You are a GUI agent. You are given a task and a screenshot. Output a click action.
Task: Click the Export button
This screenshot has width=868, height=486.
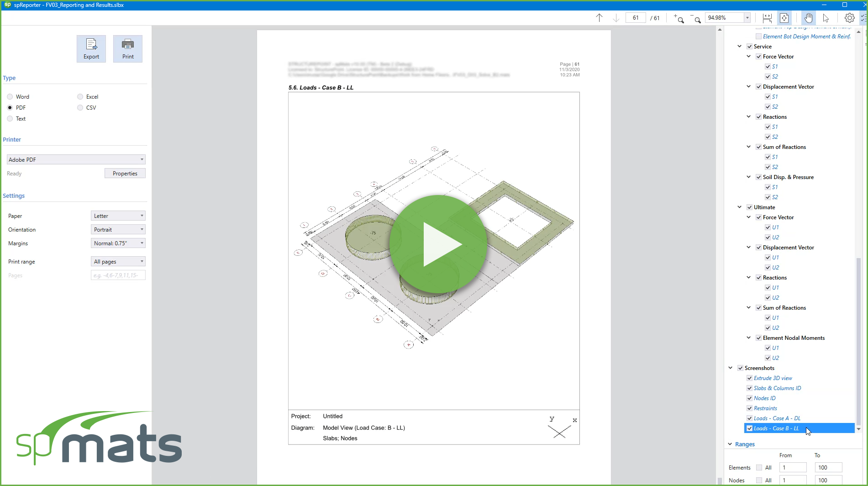pos(91,48)
